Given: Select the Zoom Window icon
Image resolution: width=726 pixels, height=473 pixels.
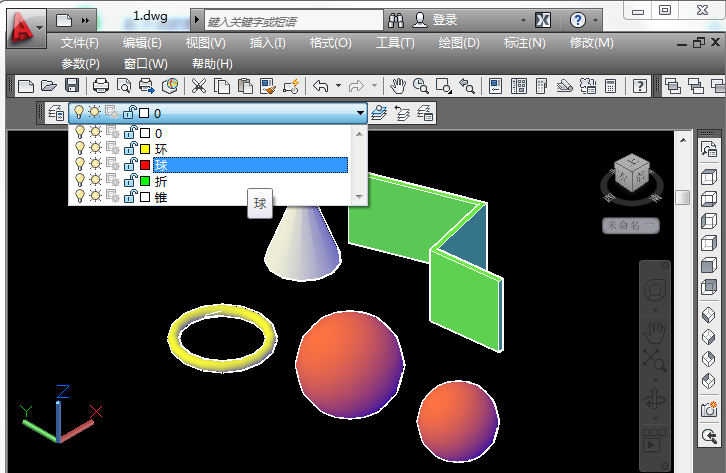Looking at the screenshot, I should 444,86.
